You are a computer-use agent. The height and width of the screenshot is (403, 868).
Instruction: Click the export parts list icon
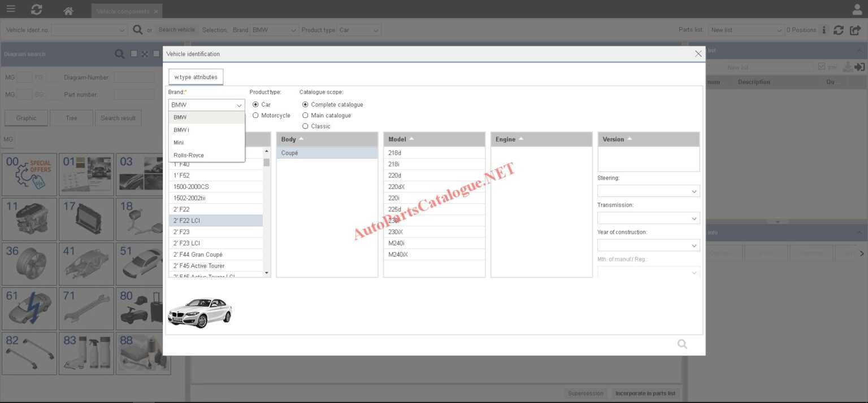[856, 30]
